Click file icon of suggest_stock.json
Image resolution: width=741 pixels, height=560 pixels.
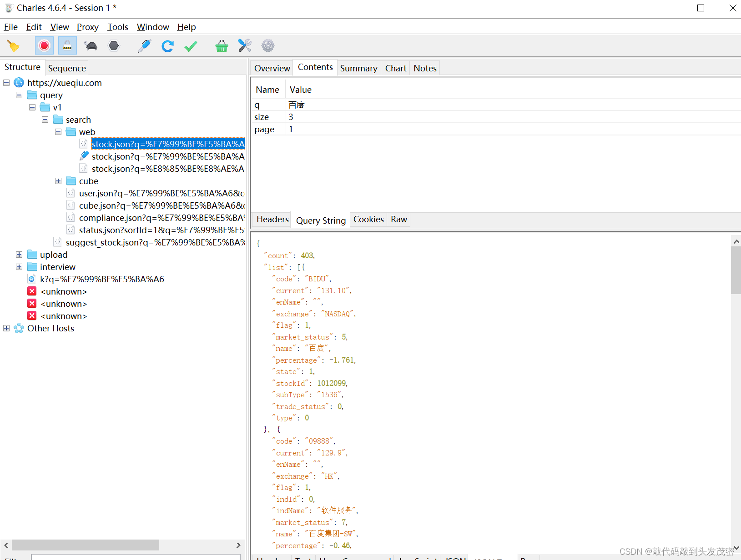pyautogui.click(x=57, y=242)
